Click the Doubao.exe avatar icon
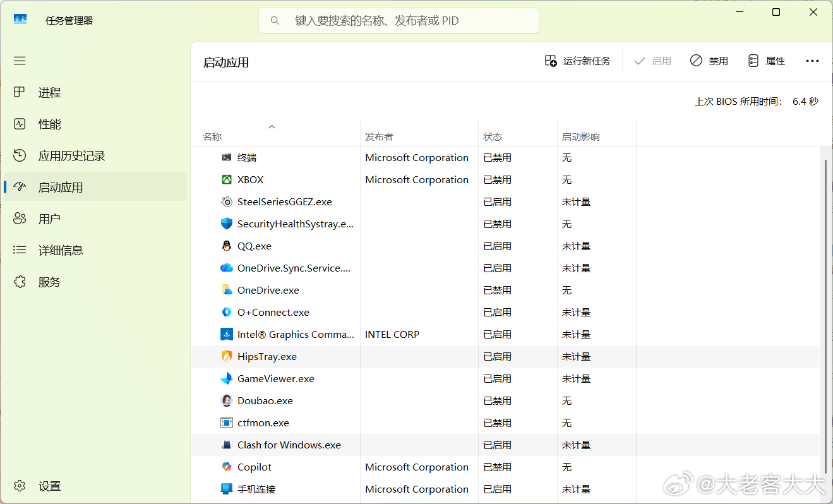 click(227, 400)
